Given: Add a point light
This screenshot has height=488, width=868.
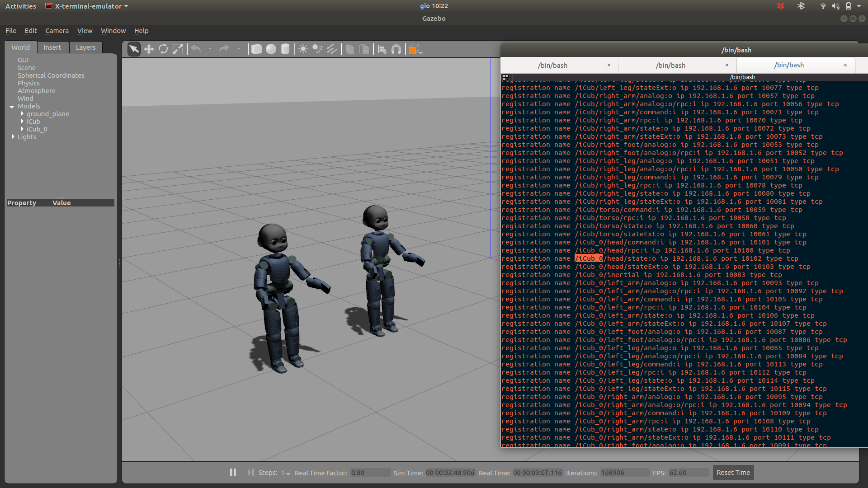Looking at the screenshot, I should pyautogui.click(x=303, y=49).
